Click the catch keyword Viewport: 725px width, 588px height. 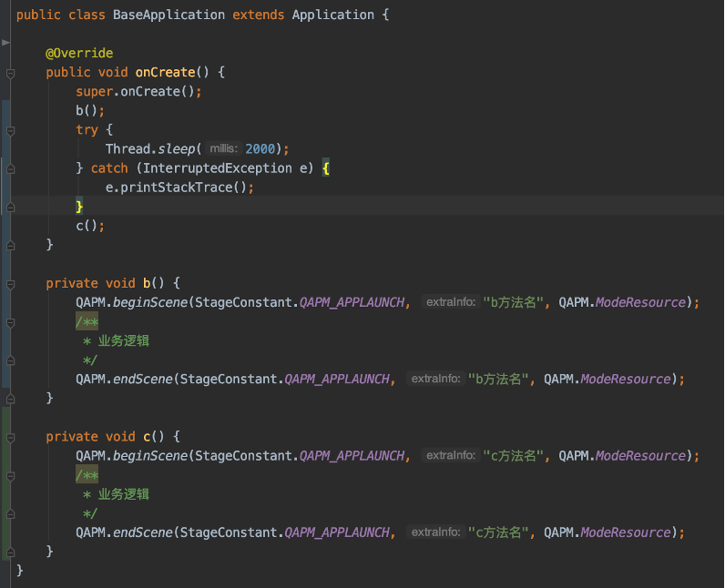pyautogui.click(x=109, y=168)
